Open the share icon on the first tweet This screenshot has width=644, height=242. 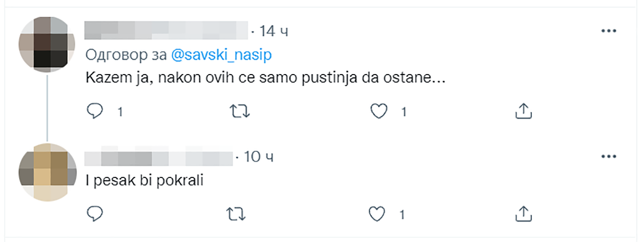(523, 111)
